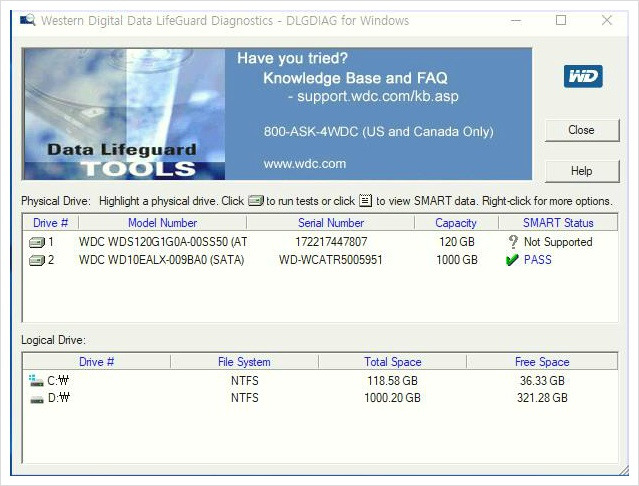Viewport: 639px width, 486px height.
Task: Click the drive 1 disk icon
Action: (x=37, y=242)
